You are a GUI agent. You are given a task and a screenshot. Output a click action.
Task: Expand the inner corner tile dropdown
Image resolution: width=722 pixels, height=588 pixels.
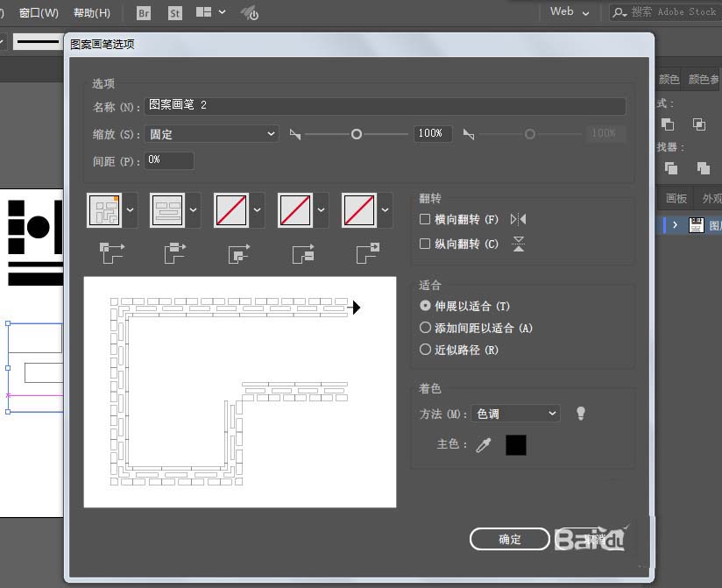pyautogui.click(x=257, y=210)
